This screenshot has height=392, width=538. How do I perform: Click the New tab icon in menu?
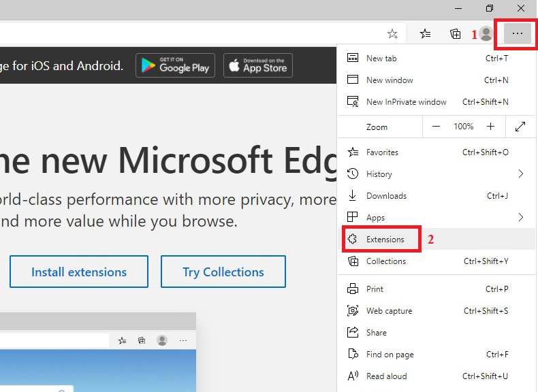click(353, 58)
